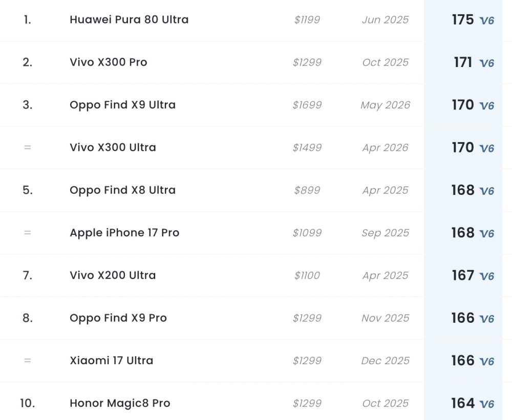Open Huawei Pura 80 Ultra entry
Viewport: 512px width, 420px height.
pos(129,19)
